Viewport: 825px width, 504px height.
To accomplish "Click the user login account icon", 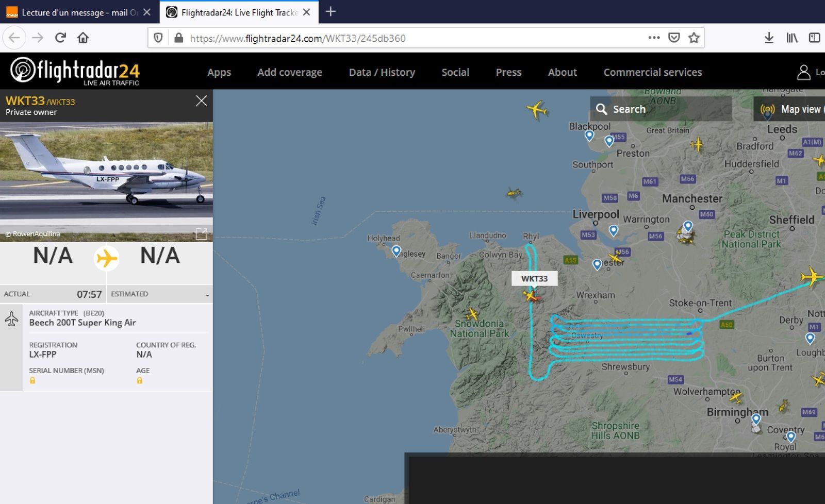I will click(803, 72).
